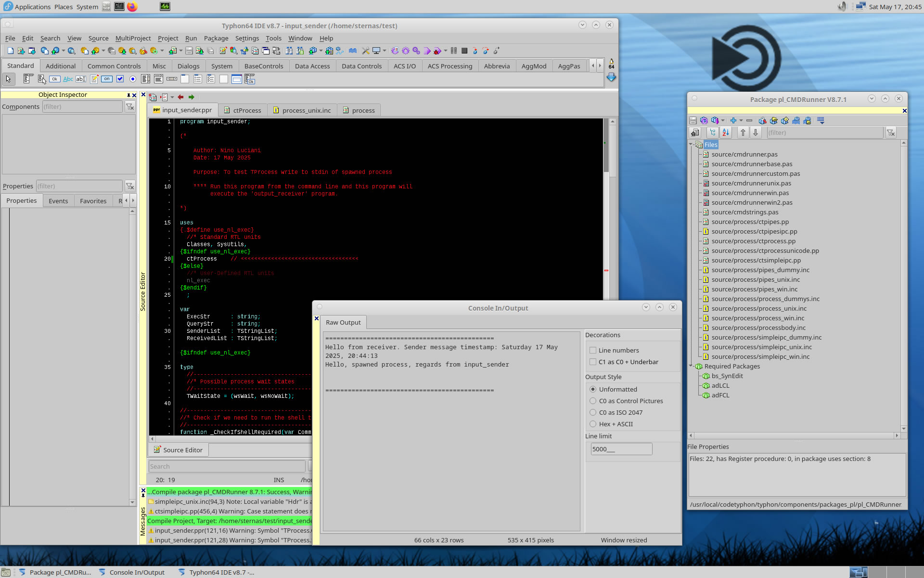Open the compile dropdown arrow in the Package toolbar

[x=723, y=120]
